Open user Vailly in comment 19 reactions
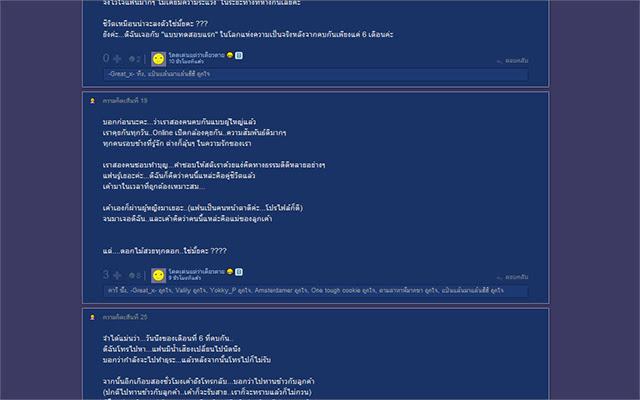 183,291
